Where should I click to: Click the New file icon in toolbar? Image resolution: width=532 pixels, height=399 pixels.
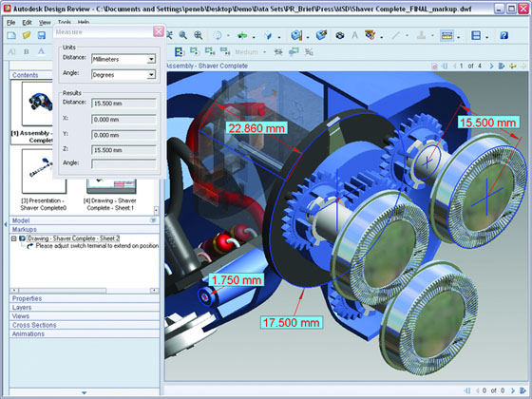(11, 35)
